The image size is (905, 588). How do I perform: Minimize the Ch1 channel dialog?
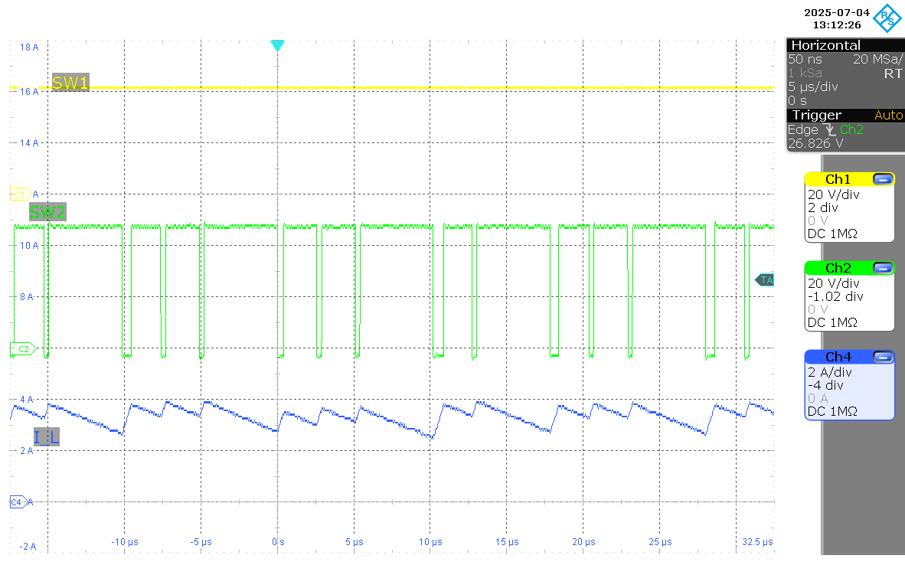pos(882,178)
